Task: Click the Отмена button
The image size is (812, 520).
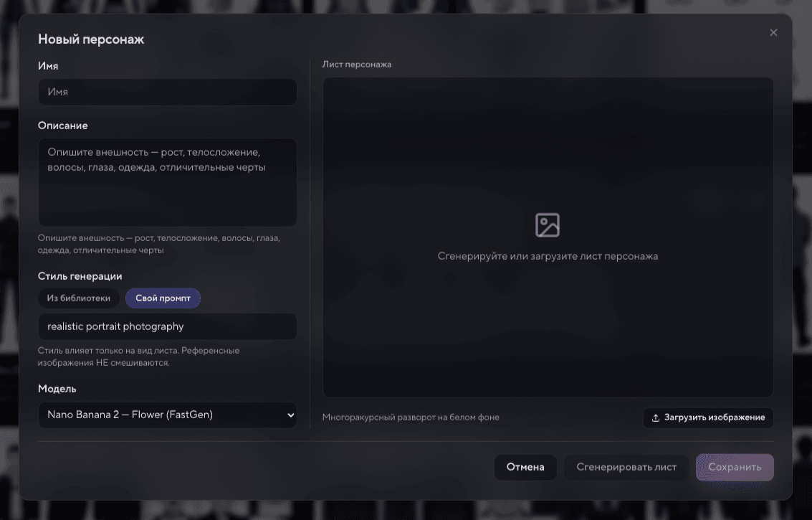Action: pos(525,467)
